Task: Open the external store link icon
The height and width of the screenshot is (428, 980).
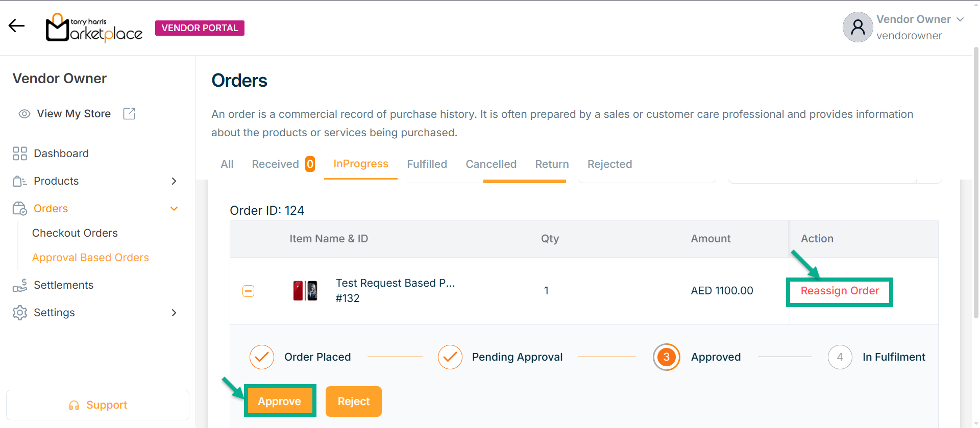Action: tap(129, 114)
